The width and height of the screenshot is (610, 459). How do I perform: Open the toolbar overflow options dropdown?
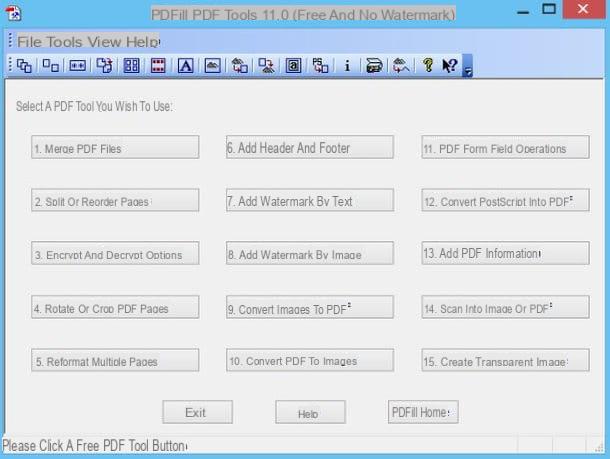click(x=467, y=66)
